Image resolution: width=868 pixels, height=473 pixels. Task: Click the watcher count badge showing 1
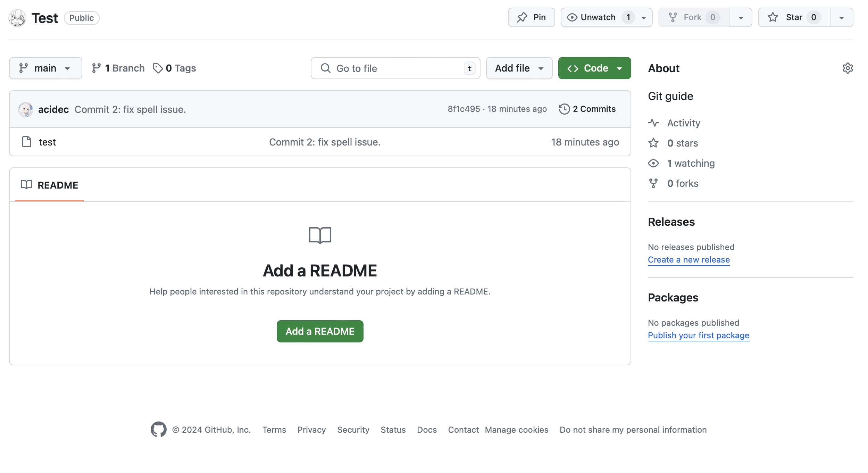628,17
